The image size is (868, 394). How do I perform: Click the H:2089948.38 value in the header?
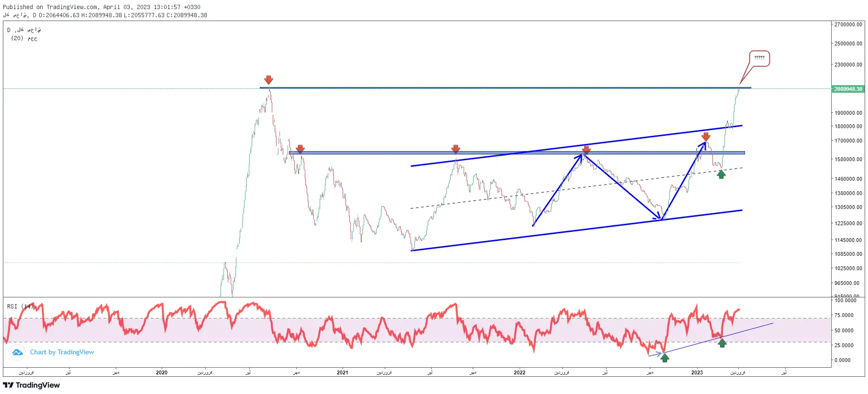click(x=101, y=15)
